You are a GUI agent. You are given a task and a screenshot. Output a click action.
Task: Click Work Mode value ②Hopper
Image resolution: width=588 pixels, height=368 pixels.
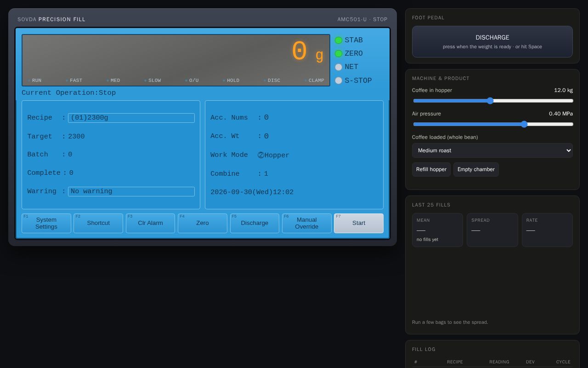pyautogui.click(x=273, y=155)
